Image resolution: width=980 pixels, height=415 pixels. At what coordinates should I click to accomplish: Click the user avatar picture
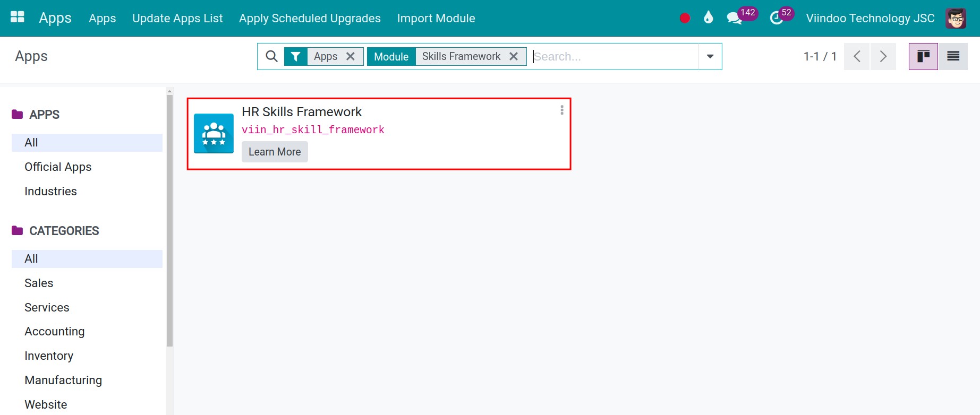click(956, 18)
